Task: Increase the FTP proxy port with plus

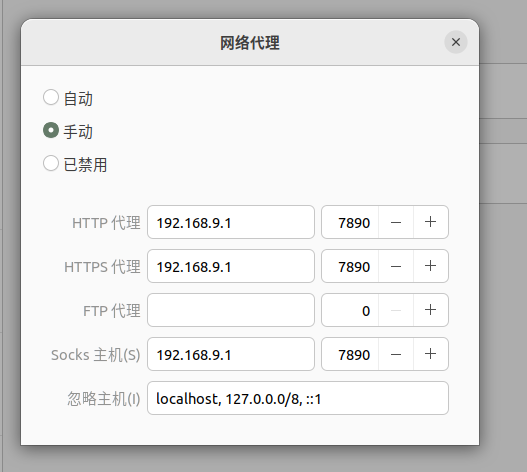Action: [x=431, y=310]
